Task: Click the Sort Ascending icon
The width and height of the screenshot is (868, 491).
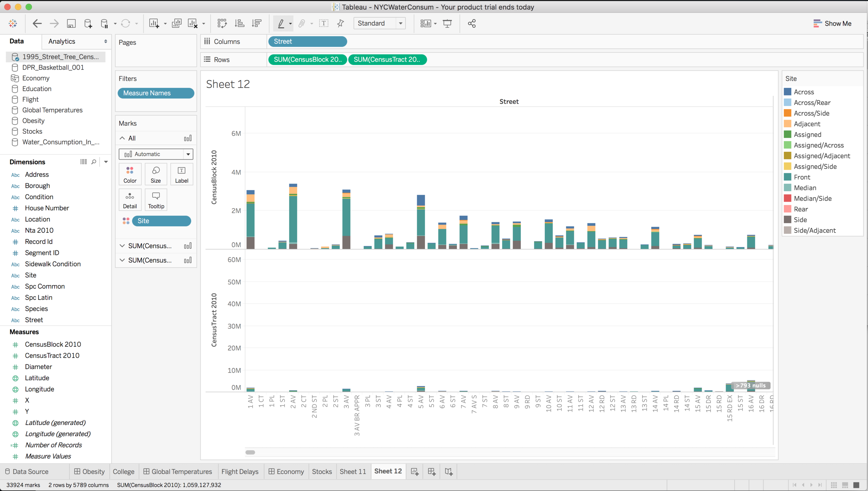Action: tap(240, 23)
